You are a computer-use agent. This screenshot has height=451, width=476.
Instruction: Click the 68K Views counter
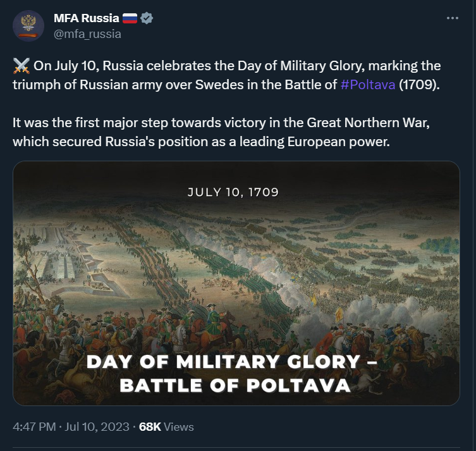[166, 427]
